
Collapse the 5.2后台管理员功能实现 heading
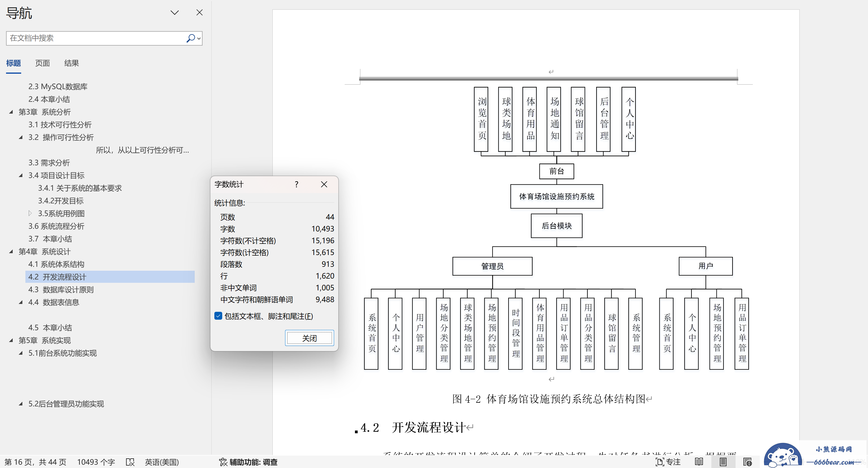(x=21, y=404)
